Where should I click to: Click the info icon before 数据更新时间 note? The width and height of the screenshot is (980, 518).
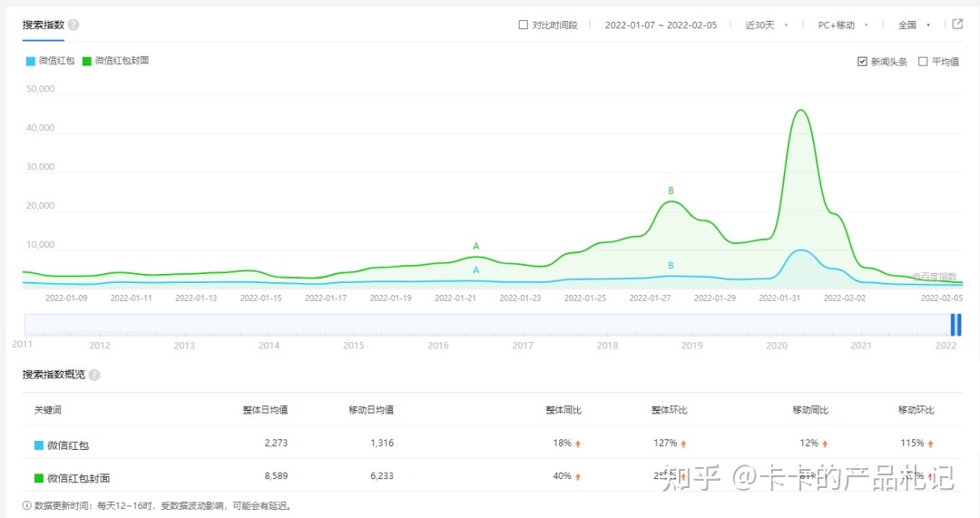(27, 505)
